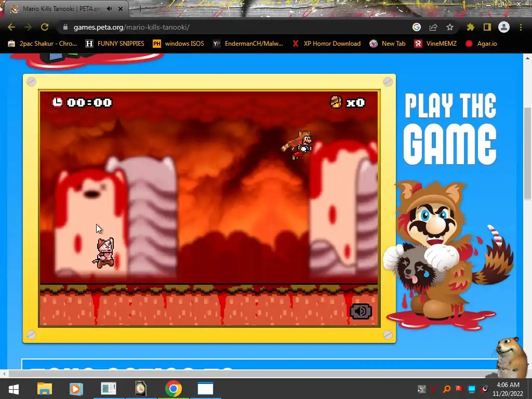Share this page using the share icon
This screenshot has height=399, width=532.
[x=433, y=27]
